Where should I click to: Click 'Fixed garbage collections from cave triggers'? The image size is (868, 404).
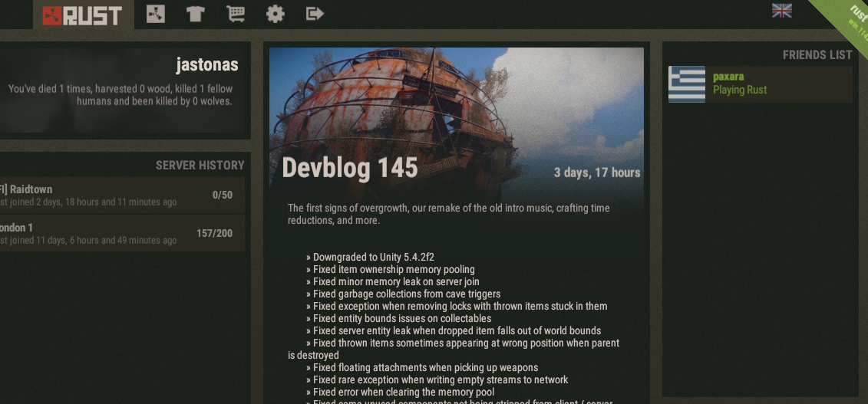tap(403, 294)
